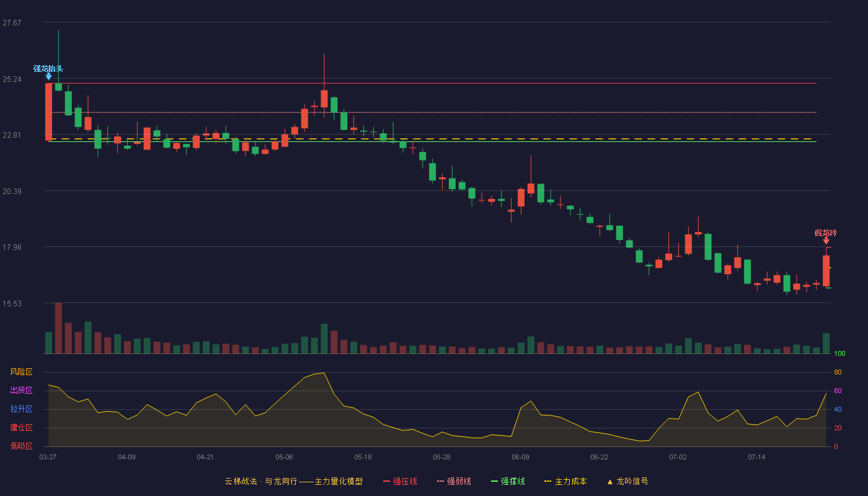This screenshot has width=868, height=496.
Task: Toggle the 强压线 legend entry
Action: pyautogui.click(x=400, y=481)
